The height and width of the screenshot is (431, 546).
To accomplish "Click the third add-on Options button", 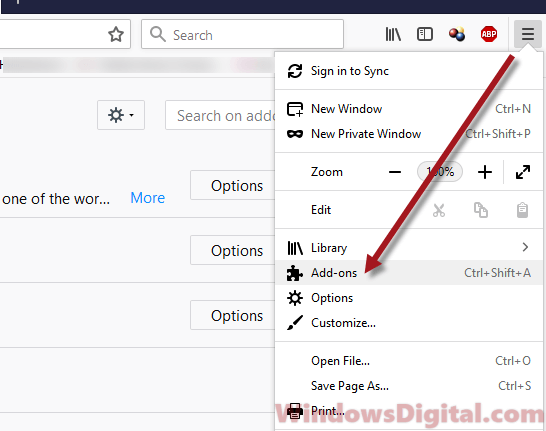I will click(x=233, y=315).
